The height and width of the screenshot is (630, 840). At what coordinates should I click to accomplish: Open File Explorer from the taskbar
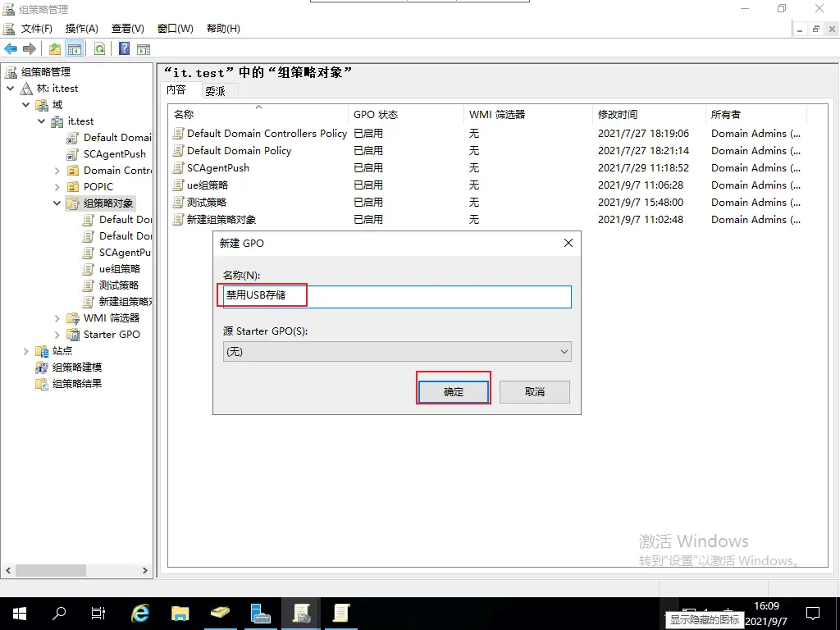click(180, 613)
